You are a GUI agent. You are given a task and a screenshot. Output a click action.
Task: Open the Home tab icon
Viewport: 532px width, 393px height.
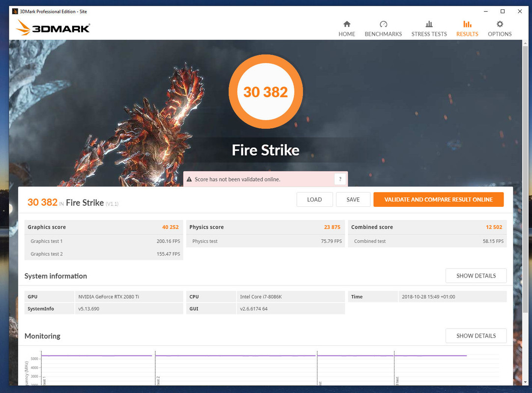346,24
